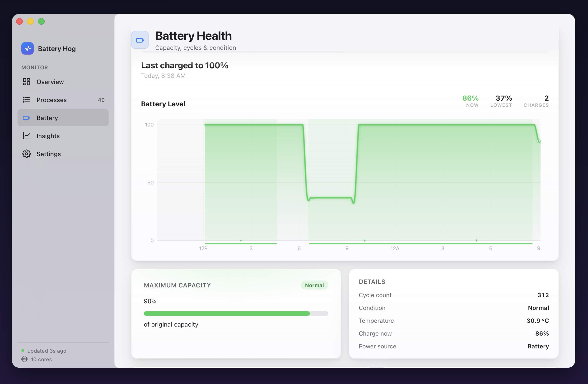Click the Temperature value 30.9 °C
Screen dimensions: 588x384
coord(538,321)
